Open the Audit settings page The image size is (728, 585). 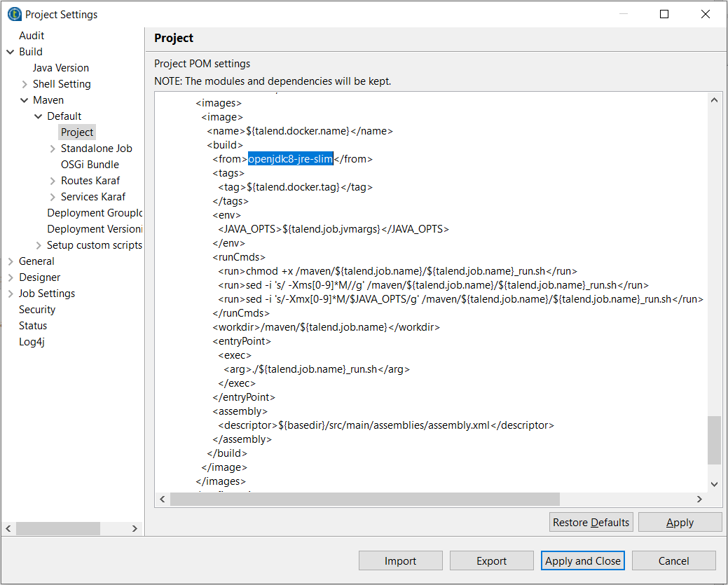pyautogui.click(x=32, y=36)
